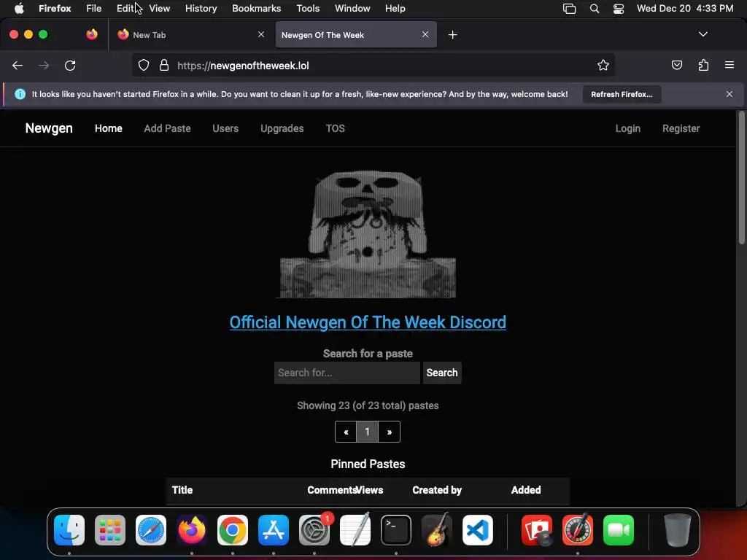Launch FaceTime from the dock

(x=619, y=530)
